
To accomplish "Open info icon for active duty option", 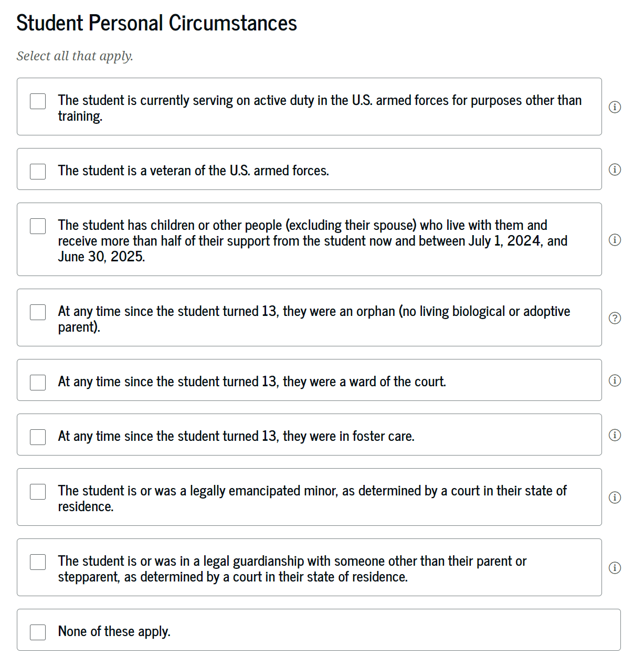I will click(615, 107).
